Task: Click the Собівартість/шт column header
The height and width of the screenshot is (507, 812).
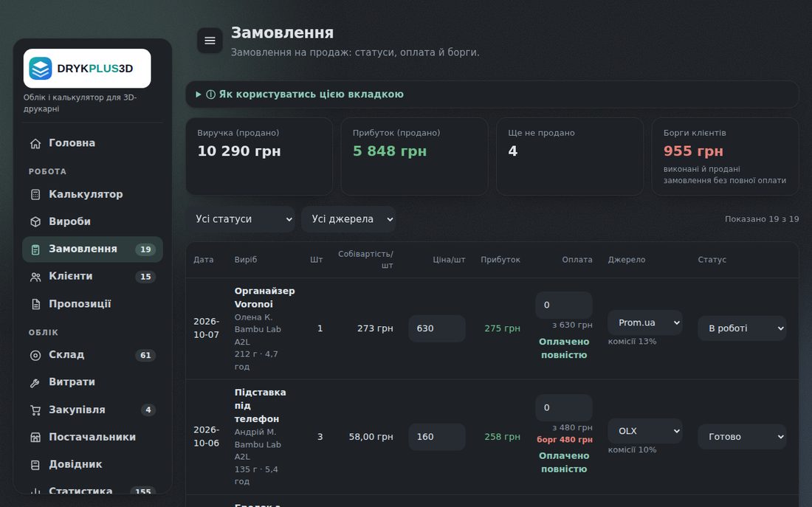Action: pyautogui.click(x=365, y=260)
